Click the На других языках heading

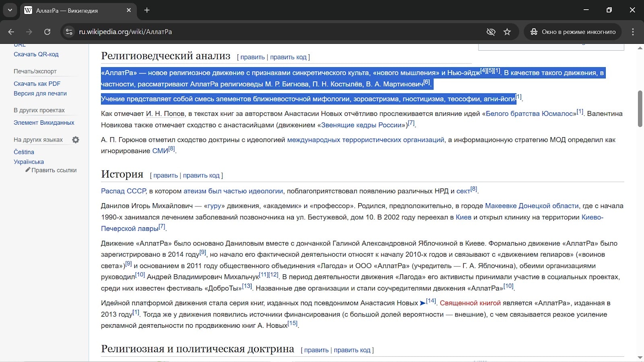pos(38,140)
